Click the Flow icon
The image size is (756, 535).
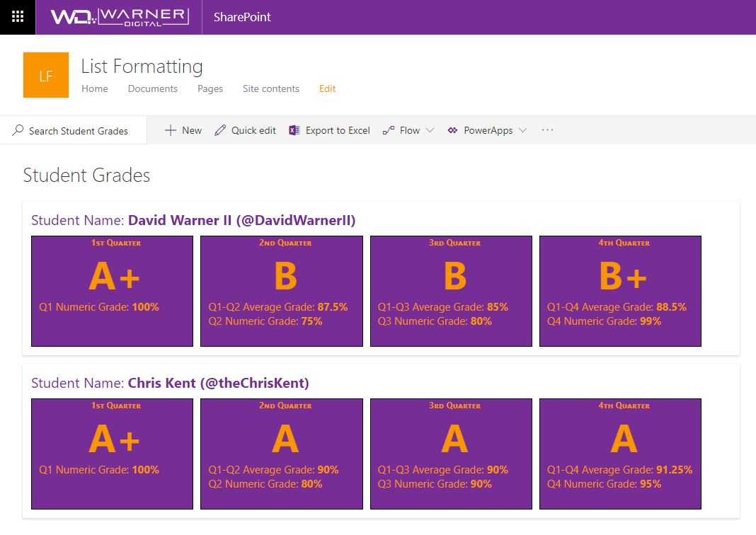click(388, 130)
